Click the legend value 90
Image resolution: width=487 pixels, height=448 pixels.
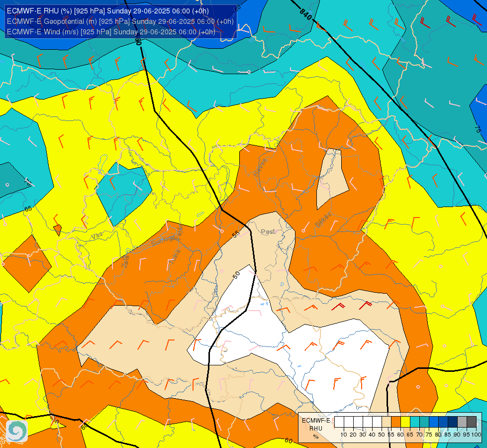click(457, 435)
